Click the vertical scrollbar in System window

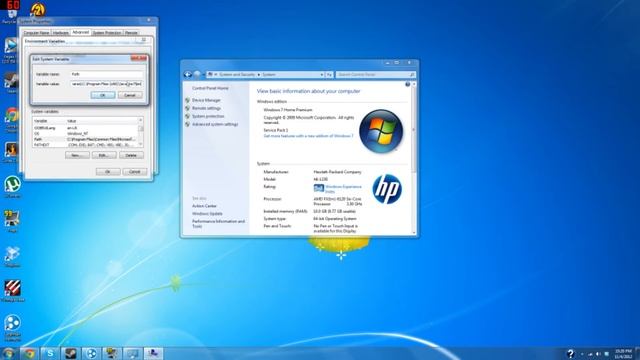413,158
